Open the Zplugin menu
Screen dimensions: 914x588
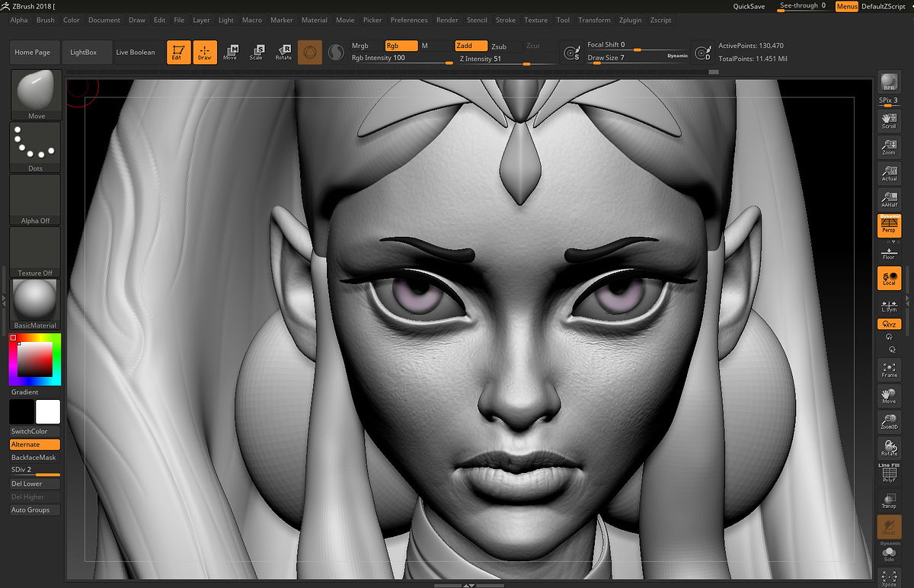coord(629,21)
